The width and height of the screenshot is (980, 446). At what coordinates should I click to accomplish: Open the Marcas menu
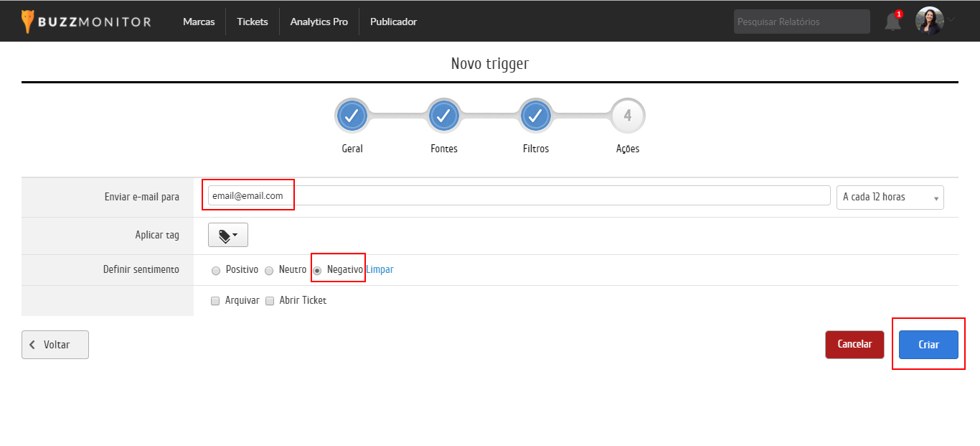pyautogui.click(x=199, y=22)
